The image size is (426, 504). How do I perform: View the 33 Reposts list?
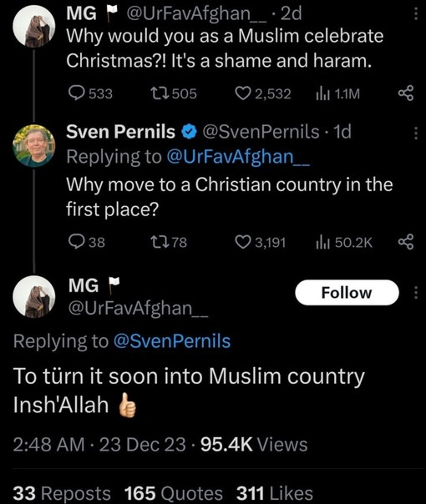coord(62,493)
